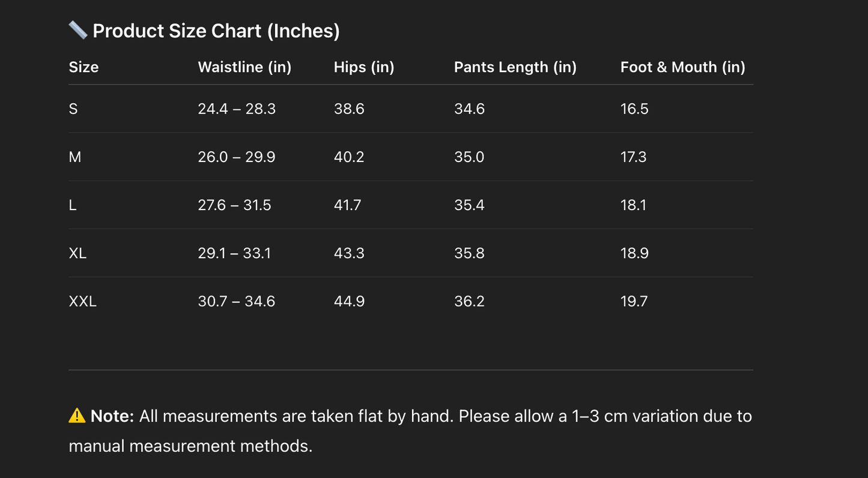This screenshot has height=478, width=868.
Task: Click the 24.4 – 28.3 waistline value
Action: click(x=237, y=109)
